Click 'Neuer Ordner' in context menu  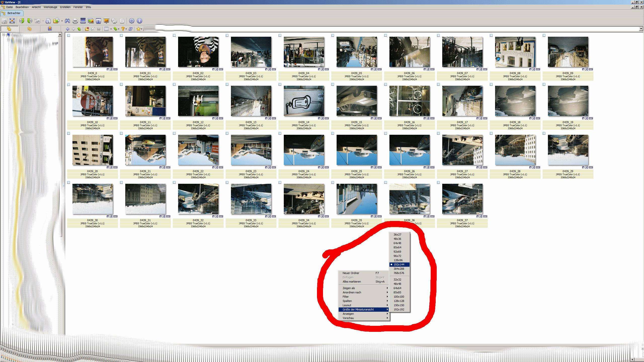coord(351,273)
